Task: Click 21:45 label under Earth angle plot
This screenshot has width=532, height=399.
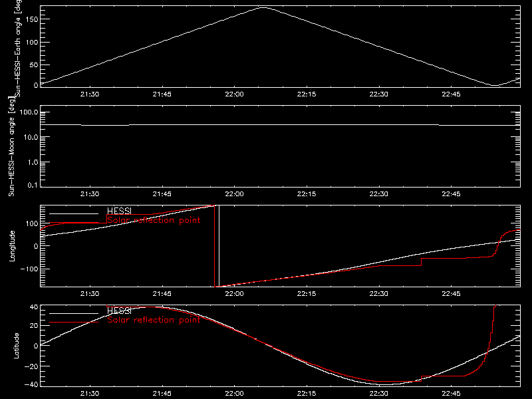Action: tap(162, 94)
